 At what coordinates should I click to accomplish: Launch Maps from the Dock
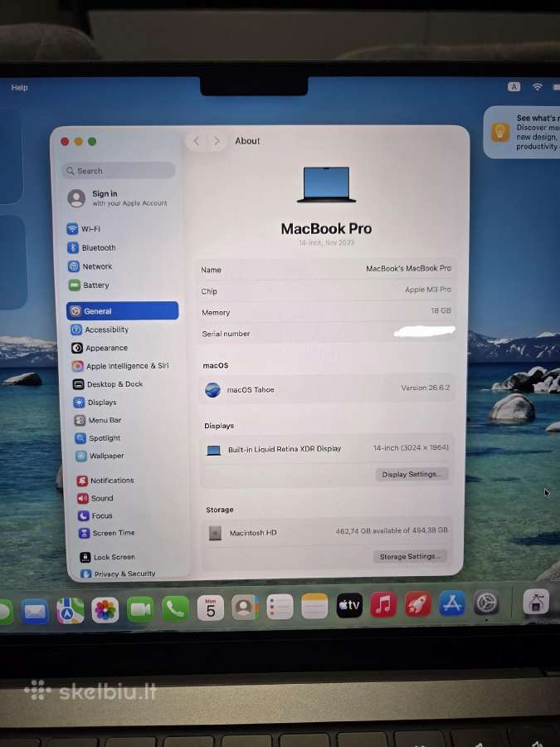coord(71,611)
